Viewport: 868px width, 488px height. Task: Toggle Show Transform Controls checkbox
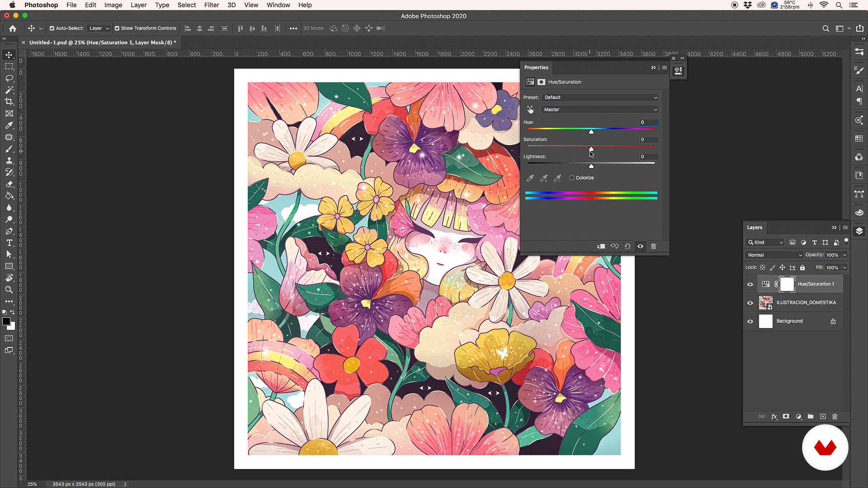[117, 28]
